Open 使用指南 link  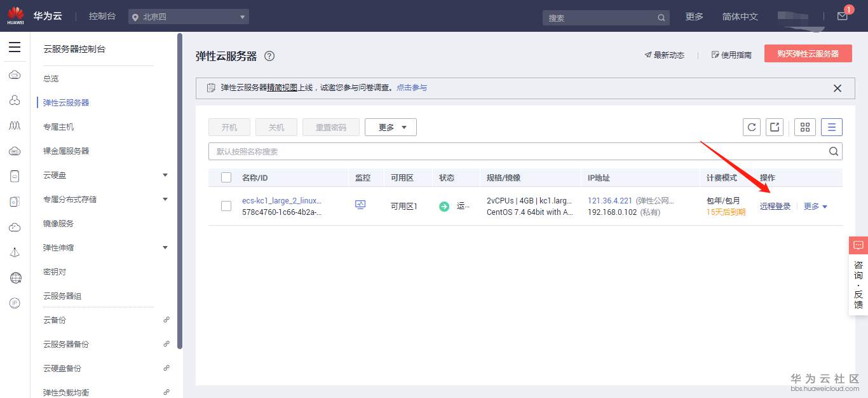pyautogui.click(x=731, y=55)
